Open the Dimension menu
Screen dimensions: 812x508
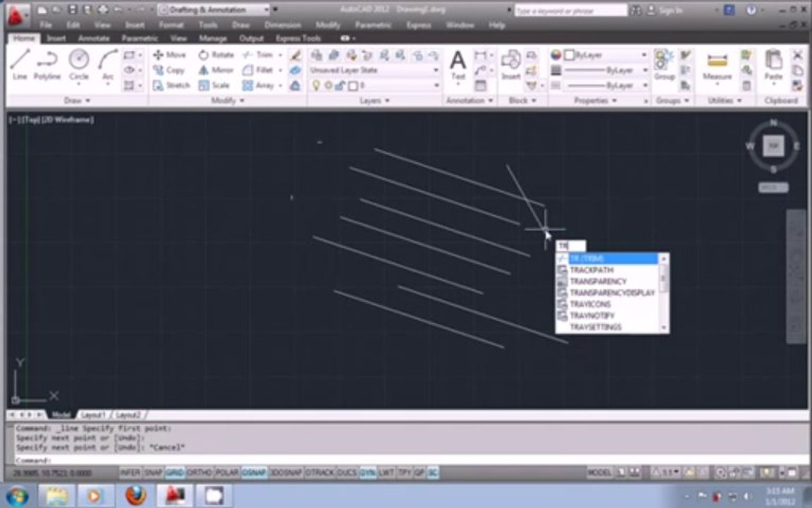283,25
